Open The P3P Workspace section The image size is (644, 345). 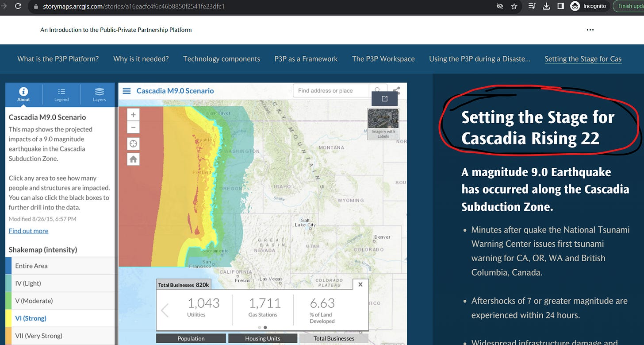click(x=383, y=58)
